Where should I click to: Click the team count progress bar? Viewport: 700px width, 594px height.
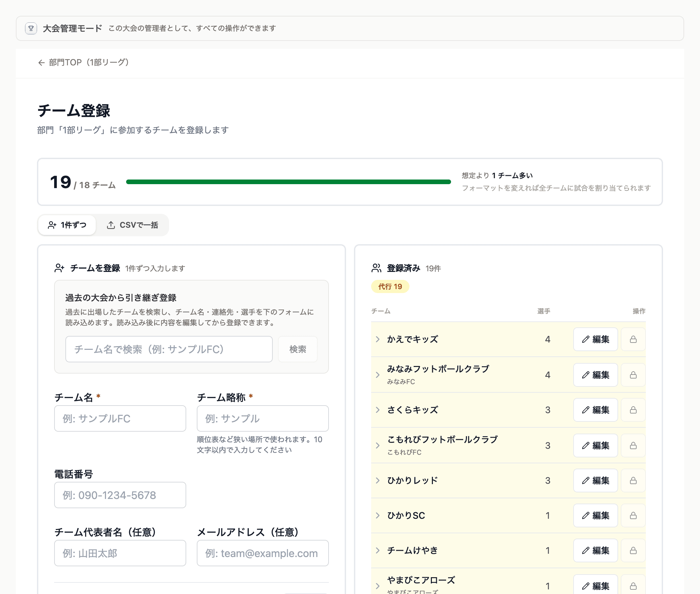click(288, 182)
